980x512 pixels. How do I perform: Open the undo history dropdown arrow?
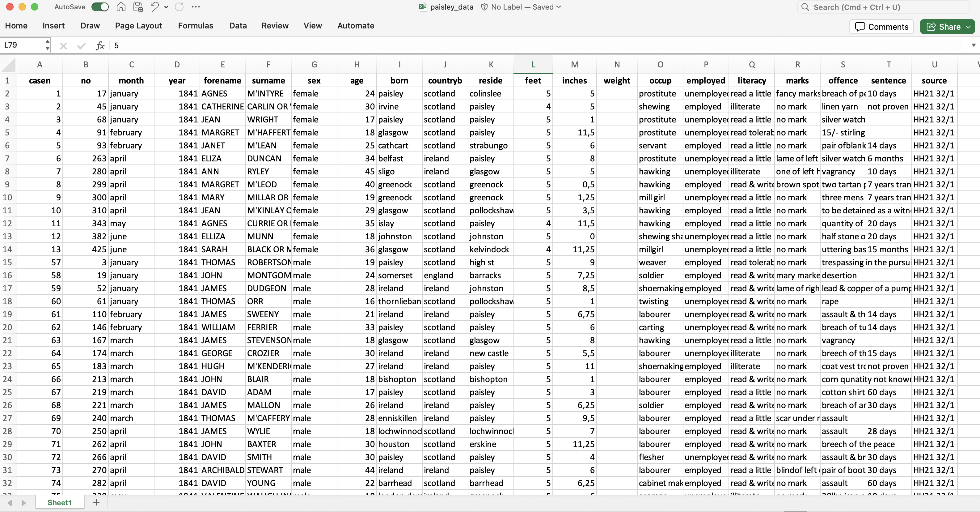(166, 7)
